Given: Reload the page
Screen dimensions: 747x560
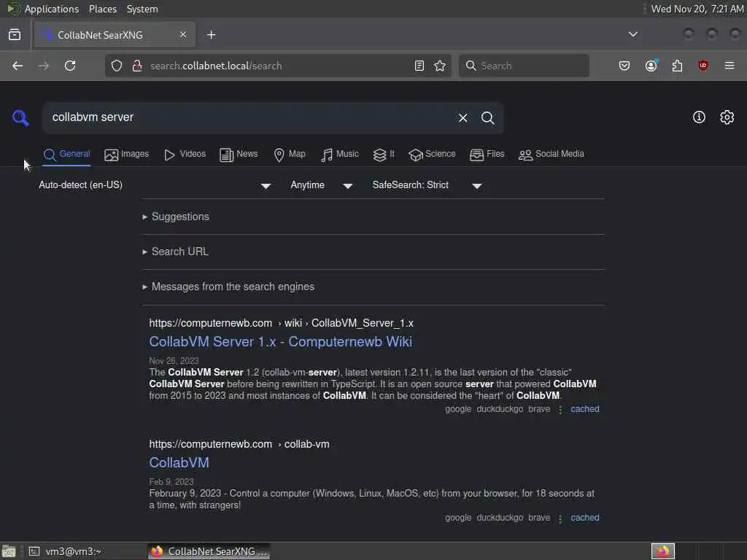Looking at the screenshot, I should 70,66.
